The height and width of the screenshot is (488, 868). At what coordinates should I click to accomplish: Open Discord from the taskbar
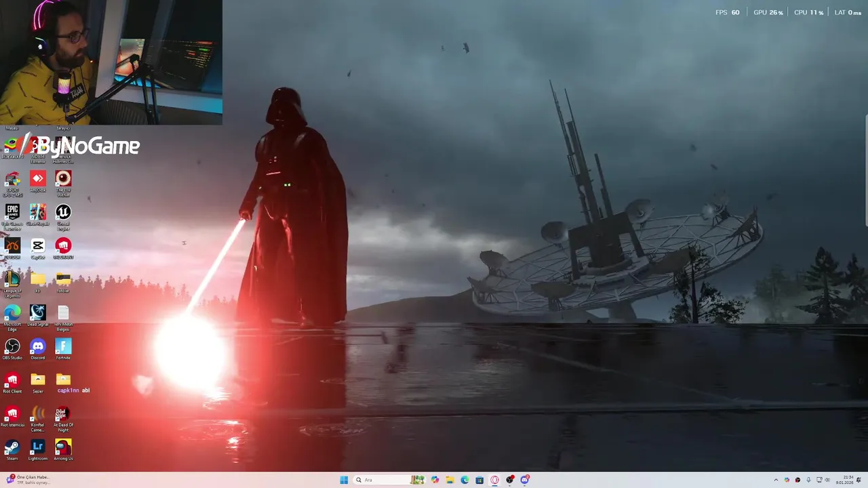(525, 480)
